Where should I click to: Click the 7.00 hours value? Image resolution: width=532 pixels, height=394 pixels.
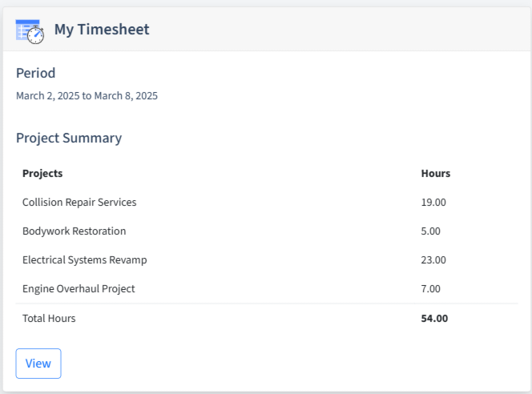click(x=430, y=289)
